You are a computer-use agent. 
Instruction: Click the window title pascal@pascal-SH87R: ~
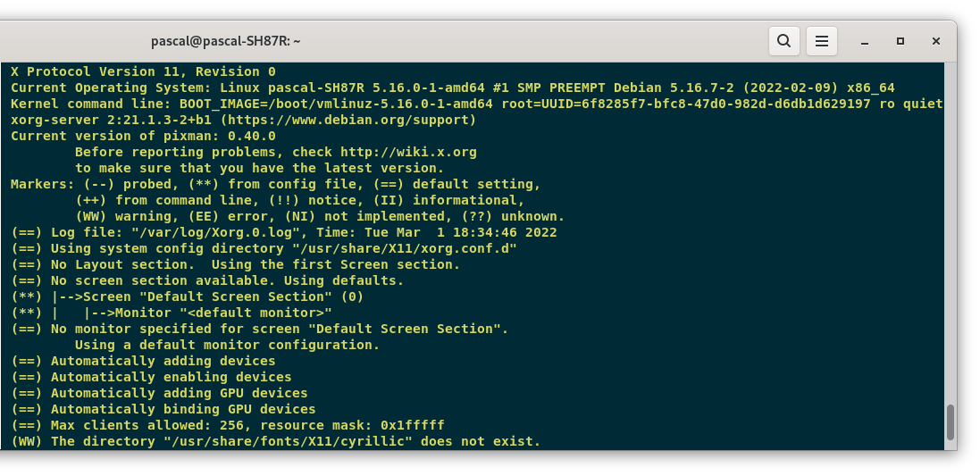coord(226,41)
